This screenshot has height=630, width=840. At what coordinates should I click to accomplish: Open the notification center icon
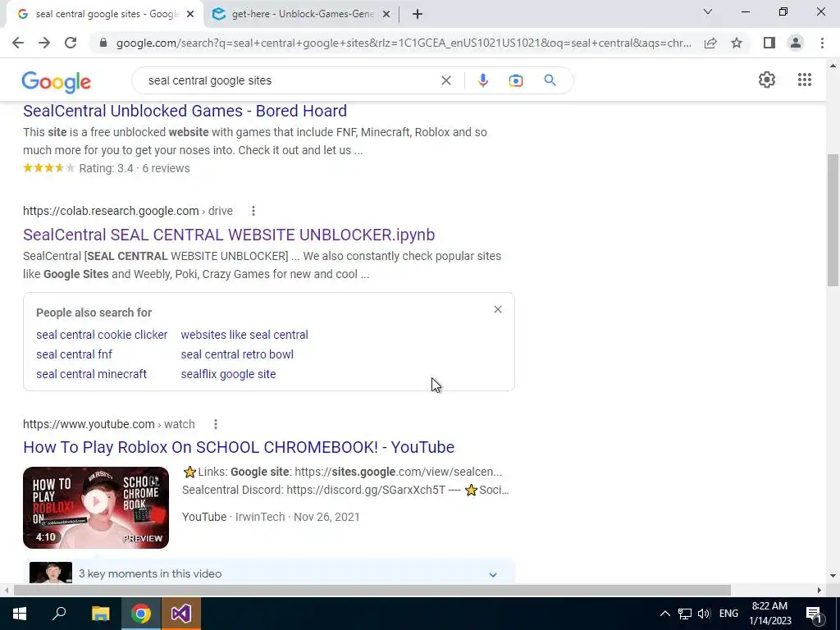[x=814, y=614]
